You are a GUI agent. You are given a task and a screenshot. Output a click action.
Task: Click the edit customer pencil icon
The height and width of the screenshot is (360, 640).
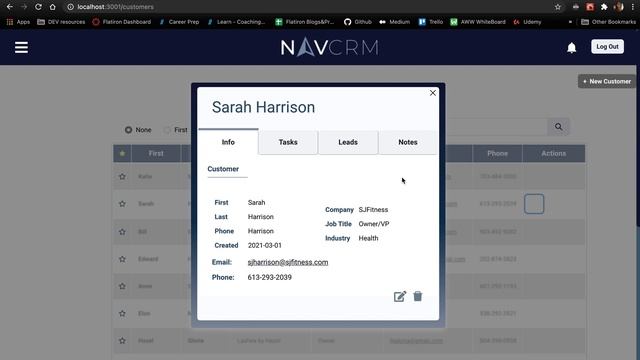[x=400, y=296]
